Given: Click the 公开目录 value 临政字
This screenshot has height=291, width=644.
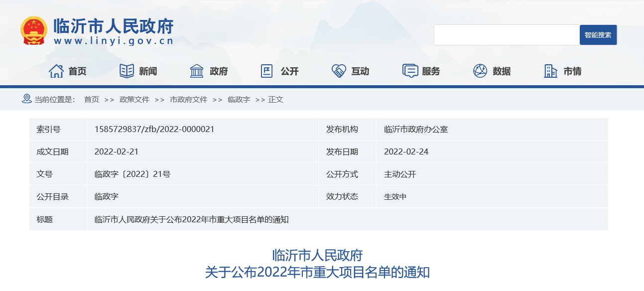Looking at the screenshot, I should coord(106,196).
